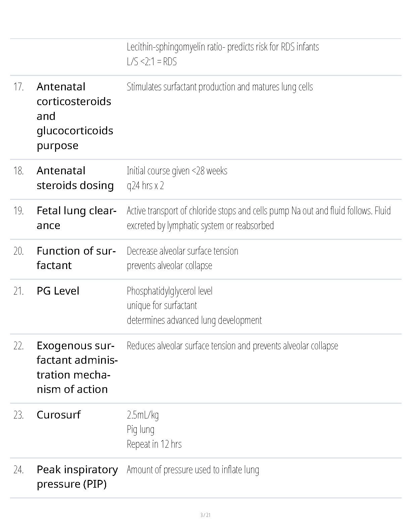Click the "2.5mL/kg" Curosurf dose text
The width and height of the screenshot is (411, 532).
click(x=143, y=415)
